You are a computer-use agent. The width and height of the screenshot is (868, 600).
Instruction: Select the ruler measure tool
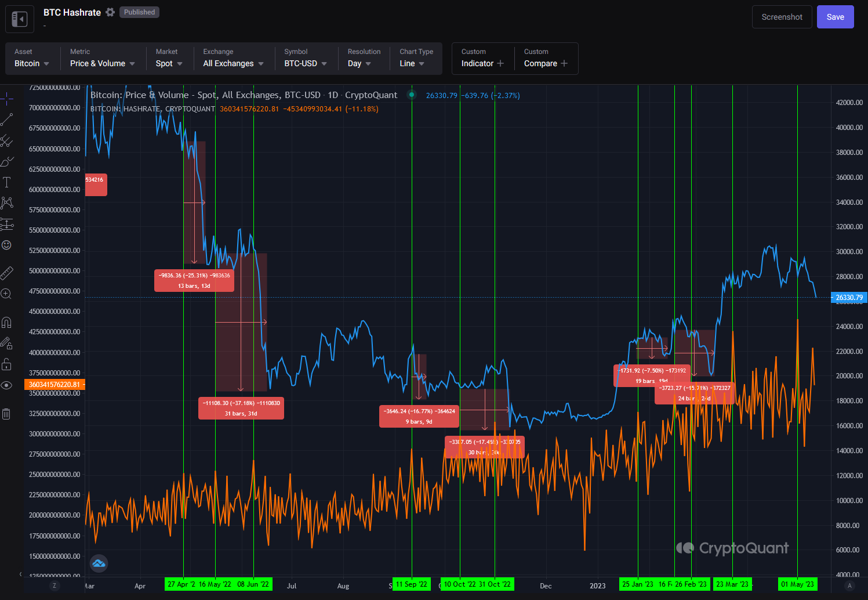(8, 273)
